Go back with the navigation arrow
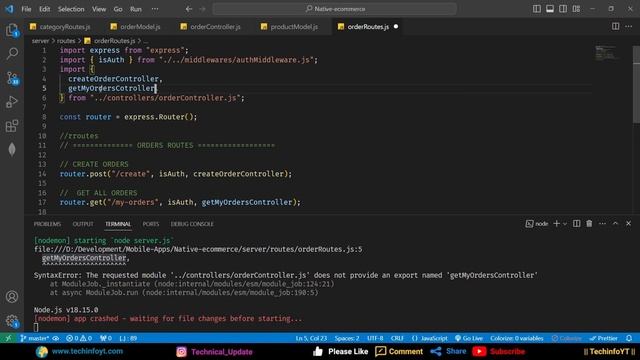The height and width of the screenshot is (360, 640). pyautogui.click(x=189, y=9)
